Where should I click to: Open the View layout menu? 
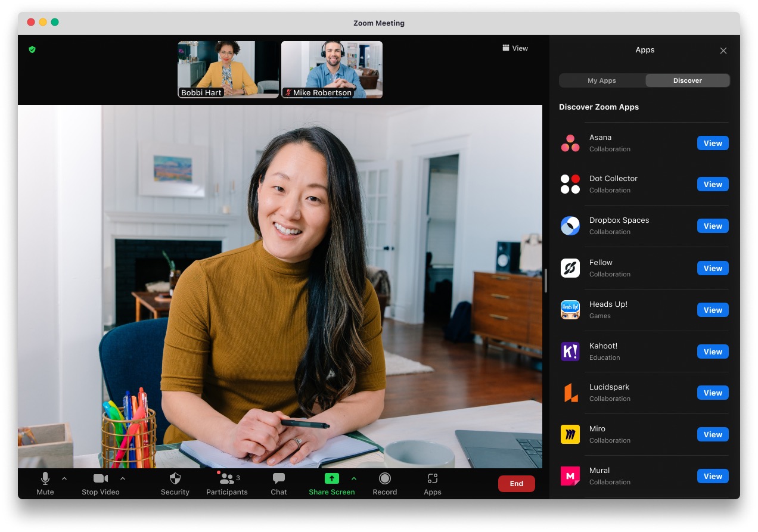click(515, 48)
